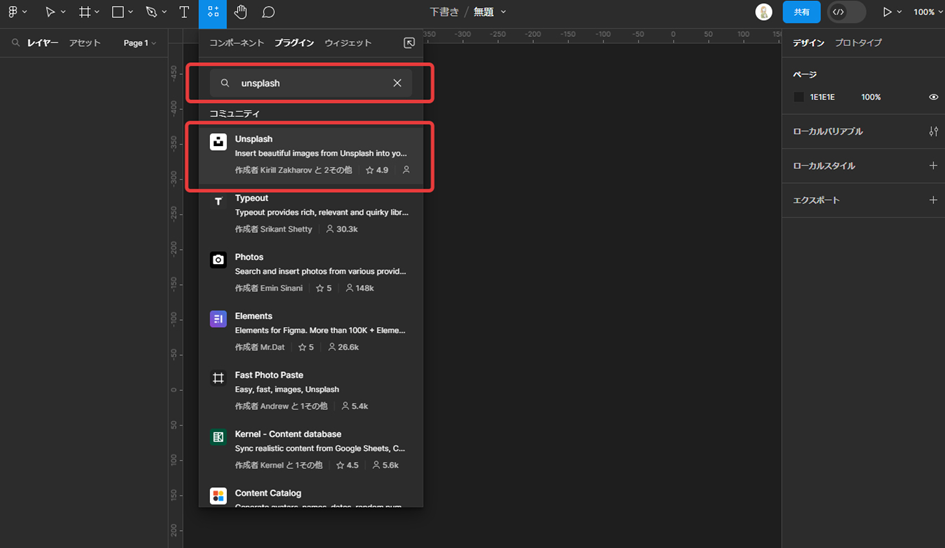
Task: Click the unsplash search input field
Action: point(311,83)
